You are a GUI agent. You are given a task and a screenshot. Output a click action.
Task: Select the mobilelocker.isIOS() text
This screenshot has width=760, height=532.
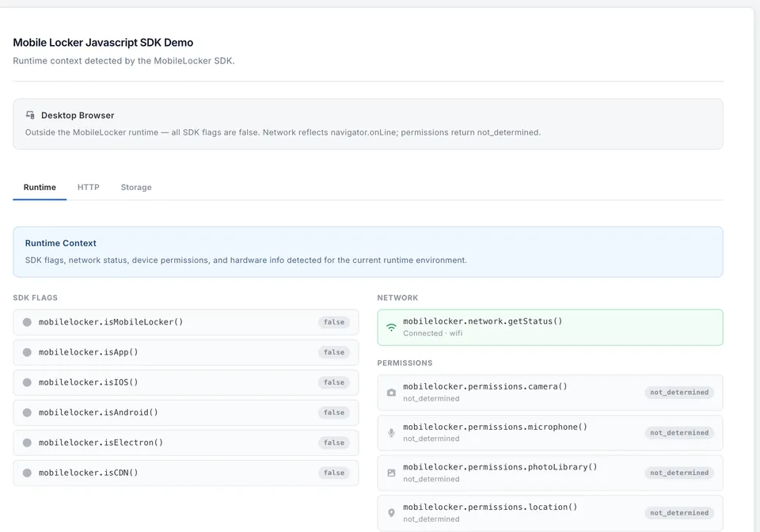[88, 382]
